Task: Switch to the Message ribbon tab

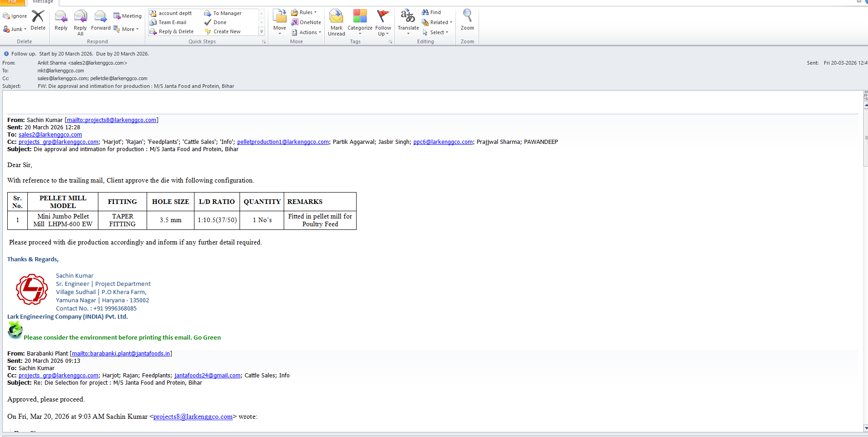Action: [43, 2]
